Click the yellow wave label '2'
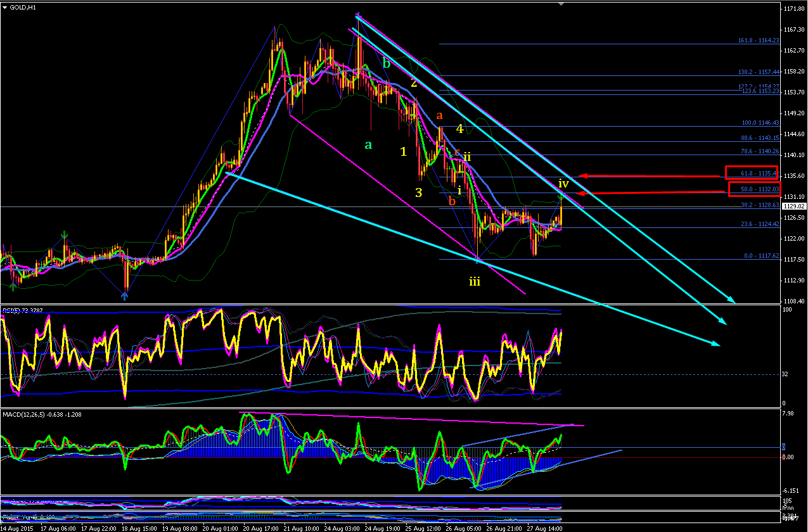The image size is (808, 532). [x=413, y=83]
